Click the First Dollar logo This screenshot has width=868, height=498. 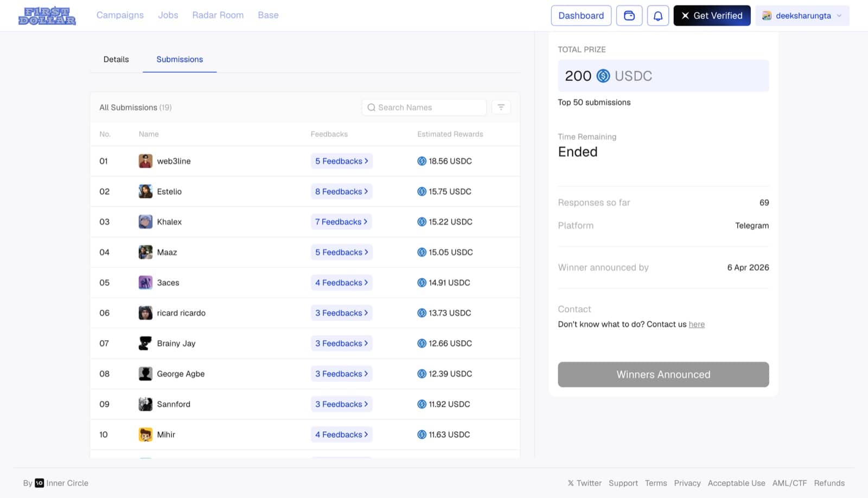[47, 16]
